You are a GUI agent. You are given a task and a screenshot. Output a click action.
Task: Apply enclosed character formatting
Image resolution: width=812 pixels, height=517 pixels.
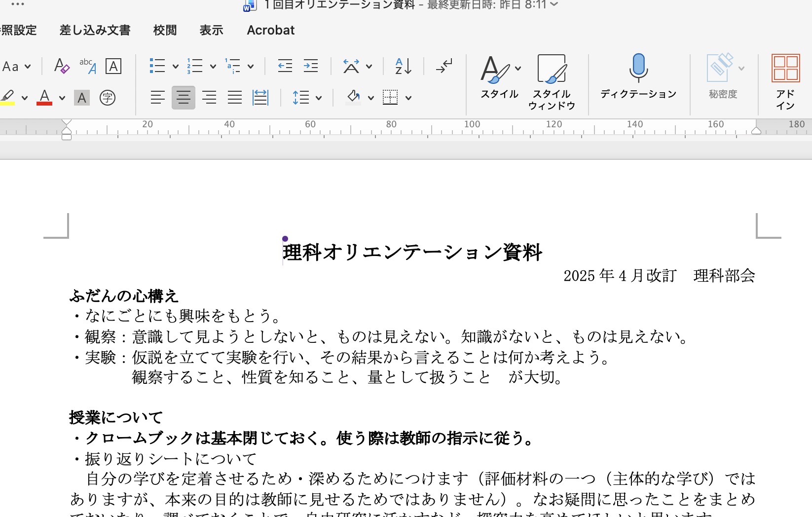[107, 98]
